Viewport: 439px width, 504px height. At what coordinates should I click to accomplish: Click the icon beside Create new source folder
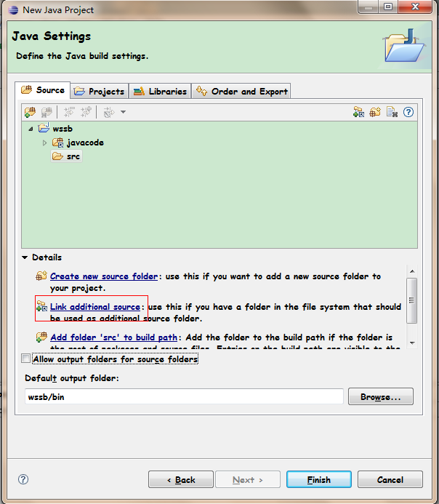(x=41, y=276)
